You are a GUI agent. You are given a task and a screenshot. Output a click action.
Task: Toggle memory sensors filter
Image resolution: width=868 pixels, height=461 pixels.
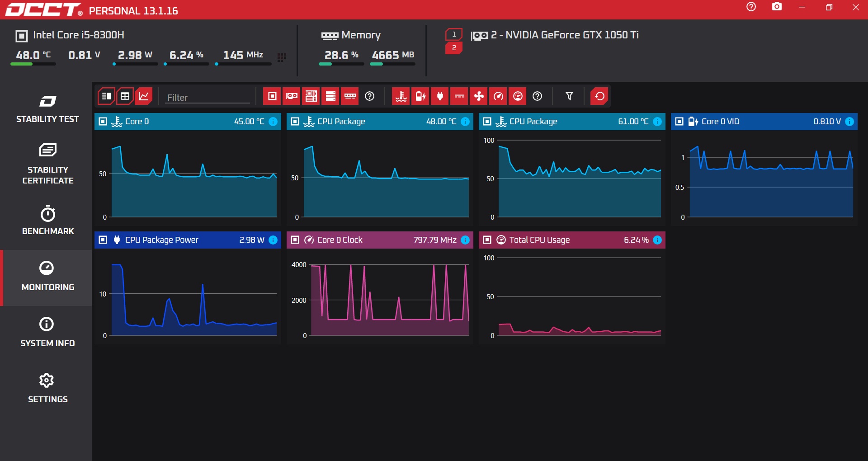point(350,96)
